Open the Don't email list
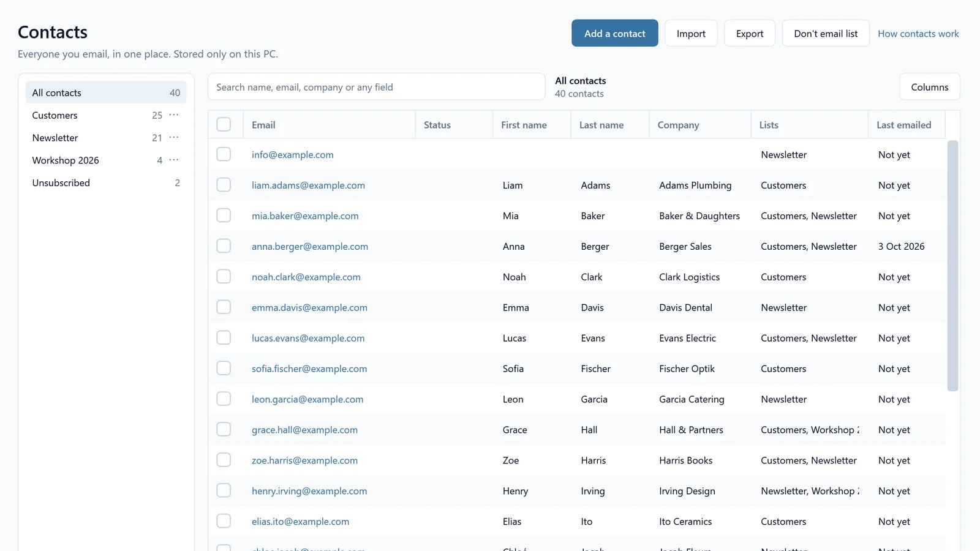Image resolution: width=980 pixels, height=551 pixels. [x=826, y=33]
